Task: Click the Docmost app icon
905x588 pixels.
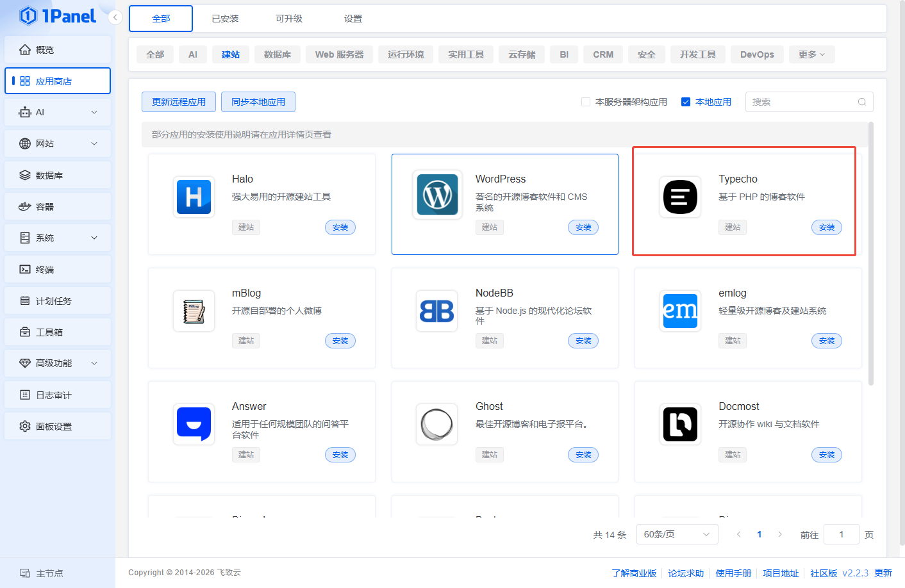Action: (680, 424)
